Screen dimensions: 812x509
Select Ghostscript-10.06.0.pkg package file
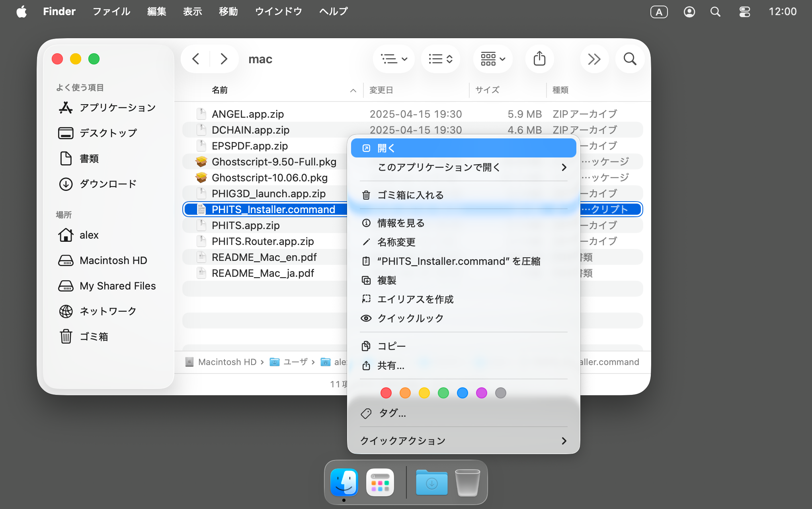click(269, 178)
